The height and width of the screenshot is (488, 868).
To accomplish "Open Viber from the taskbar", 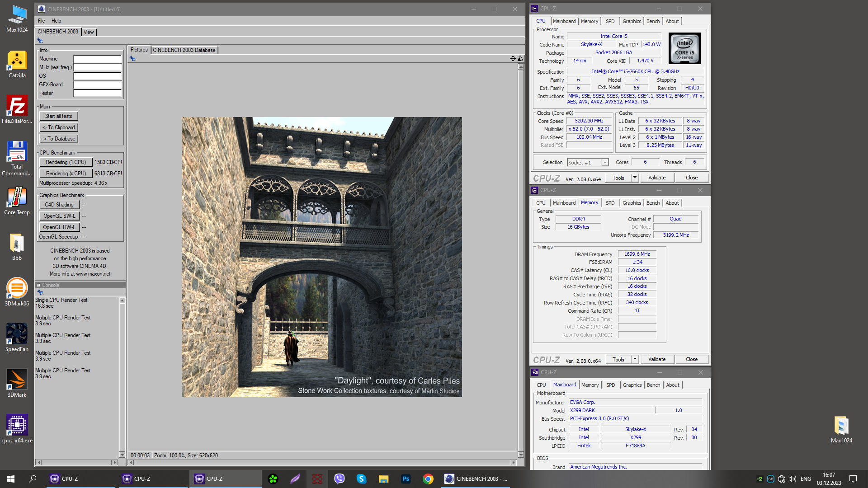I will click(x=340, y=479).
